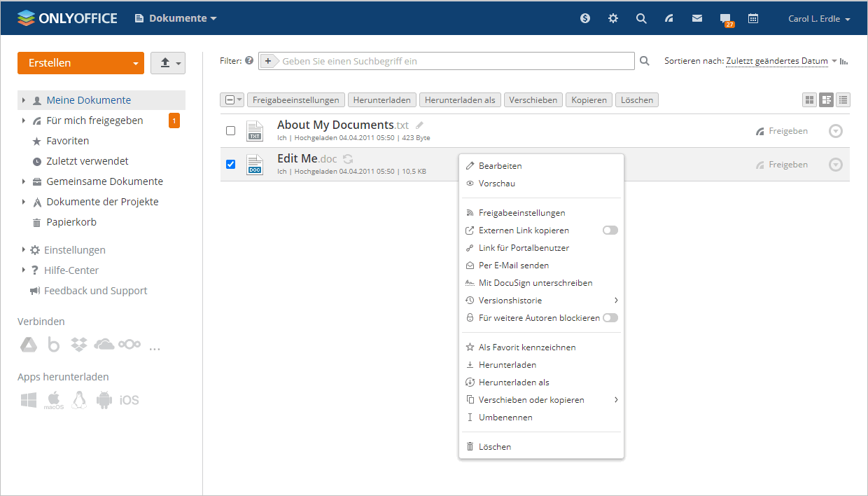Image resolution: width=868 pixels, height=496 pixels.
Task: Connect Nextcloud account icon
Action: pyautogui.click(x=129, y=345)
